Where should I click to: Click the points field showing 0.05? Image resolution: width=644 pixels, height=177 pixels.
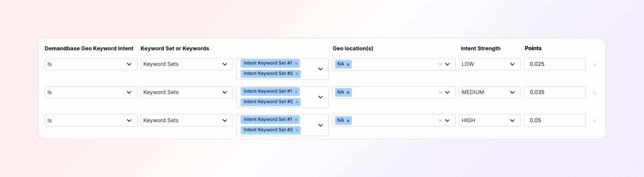(x=554, y=121)
